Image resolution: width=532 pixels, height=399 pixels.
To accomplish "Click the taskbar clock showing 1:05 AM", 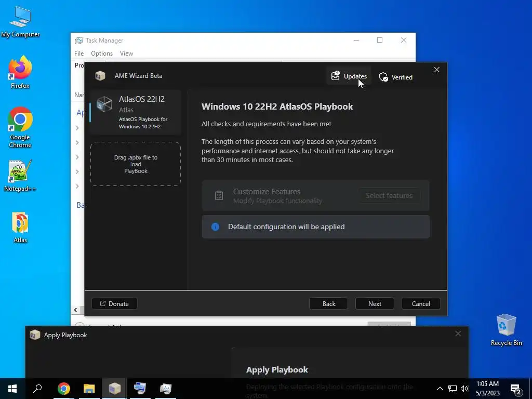I will tap(487, 389).
